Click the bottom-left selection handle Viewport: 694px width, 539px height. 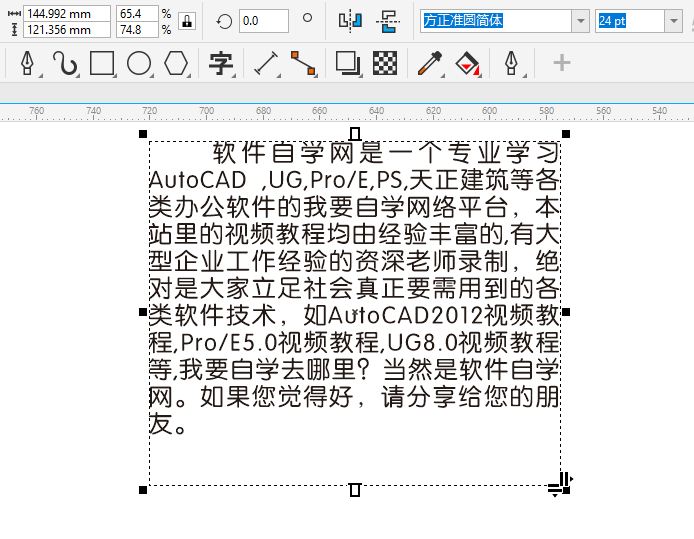coord(143,490)
